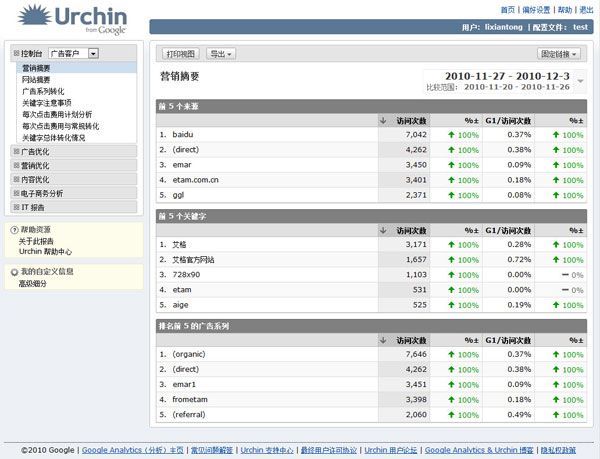The width and height of the screenshot is (600, 459).
Task: Click the 打印视图 button
Action: click(181, 54)
